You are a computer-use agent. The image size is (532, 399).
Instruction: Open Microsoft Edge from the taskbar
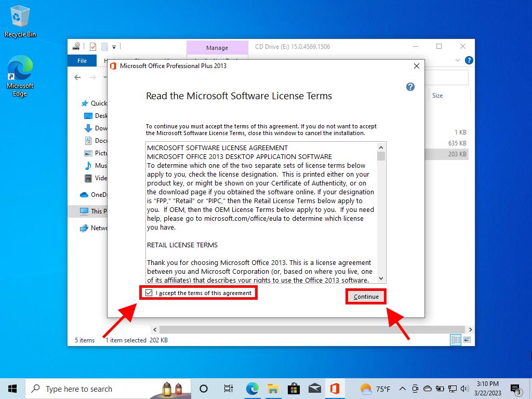(x=252, y=389)
